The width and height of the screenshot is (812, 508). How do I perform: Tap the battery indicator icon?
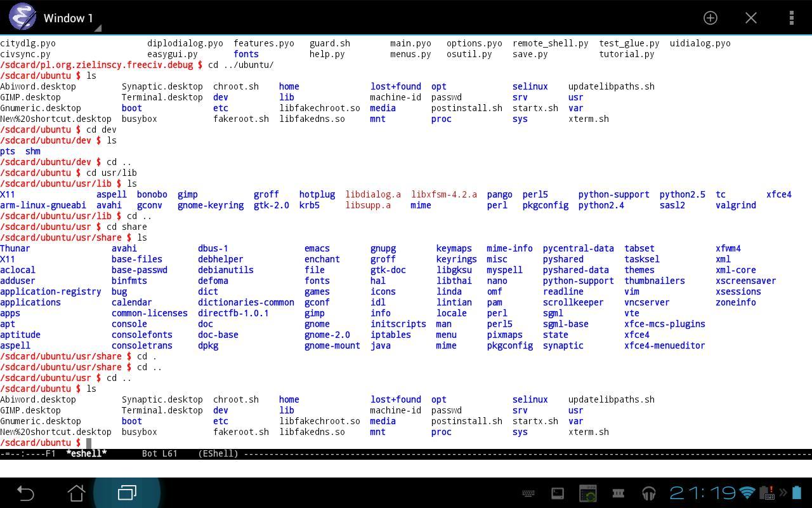(797, 493)
